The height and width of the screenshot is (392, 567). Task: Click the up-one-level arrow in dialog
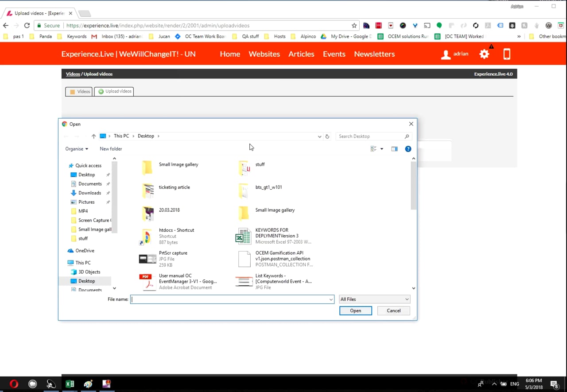(x=93, y=136)
